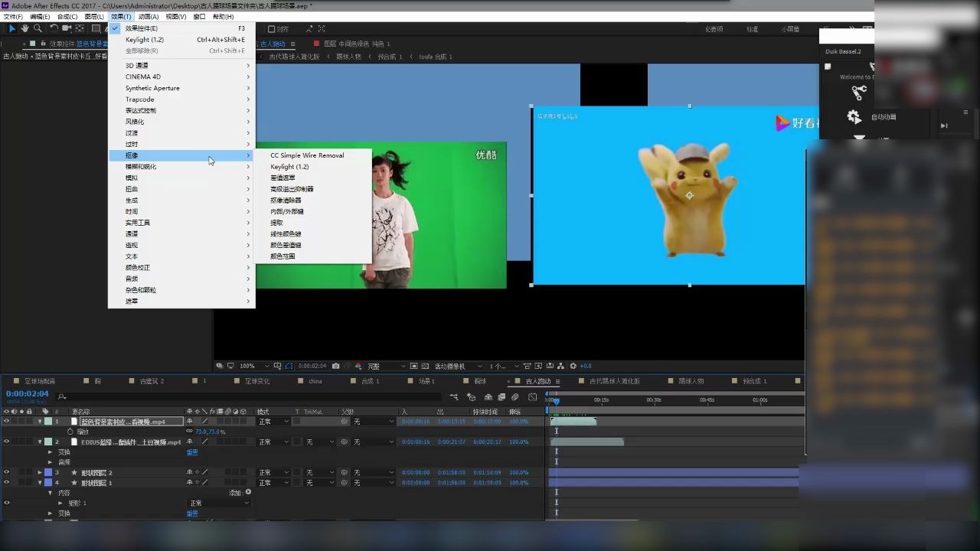Collapse layer 2 twirl arrow
This screenshot has width=980, height=551.
click(40, 442)
